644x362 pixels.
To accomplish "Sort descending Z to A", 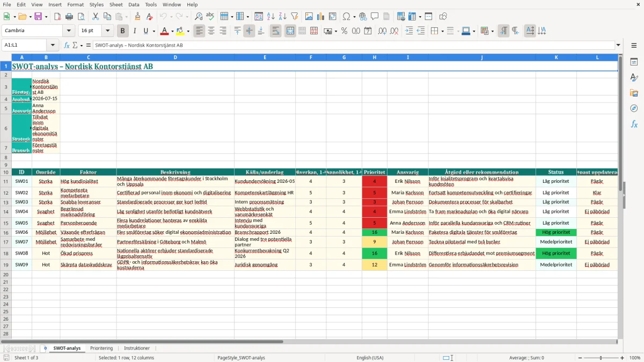I will click(282, 17).
